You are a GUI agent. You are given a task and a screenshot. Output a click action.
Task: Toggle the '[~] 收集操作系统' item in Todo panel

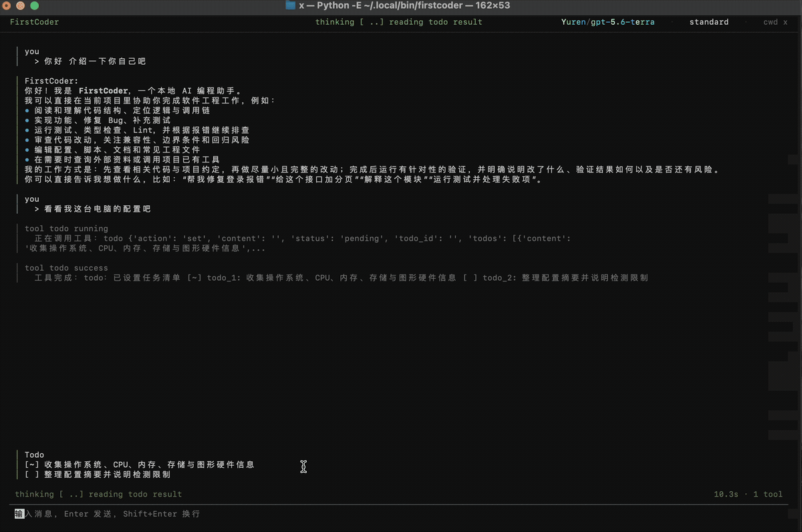[x=139, y=464]
